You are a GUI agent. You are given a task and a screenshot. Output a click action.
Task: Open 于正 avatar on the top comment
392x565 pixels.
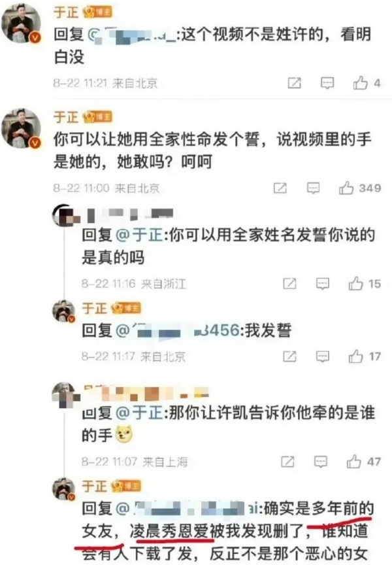(22, 24)
